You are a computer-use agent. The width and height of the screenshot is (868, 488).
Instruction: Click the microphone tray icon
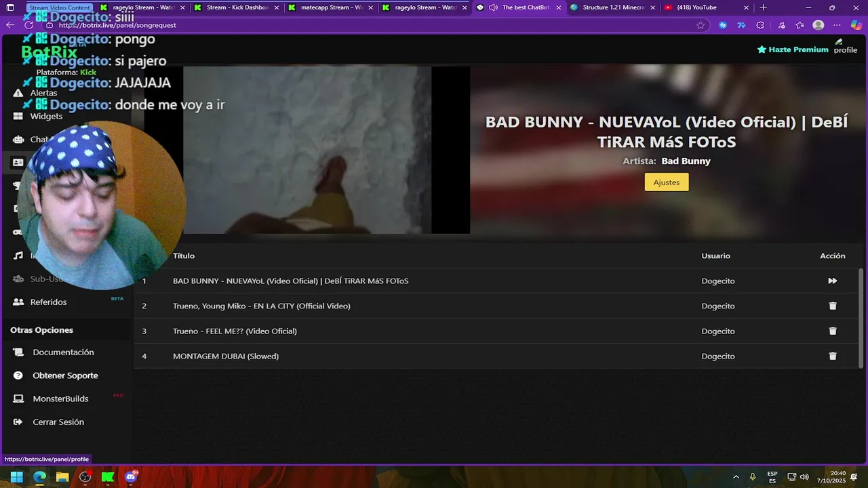pos(753,477)
